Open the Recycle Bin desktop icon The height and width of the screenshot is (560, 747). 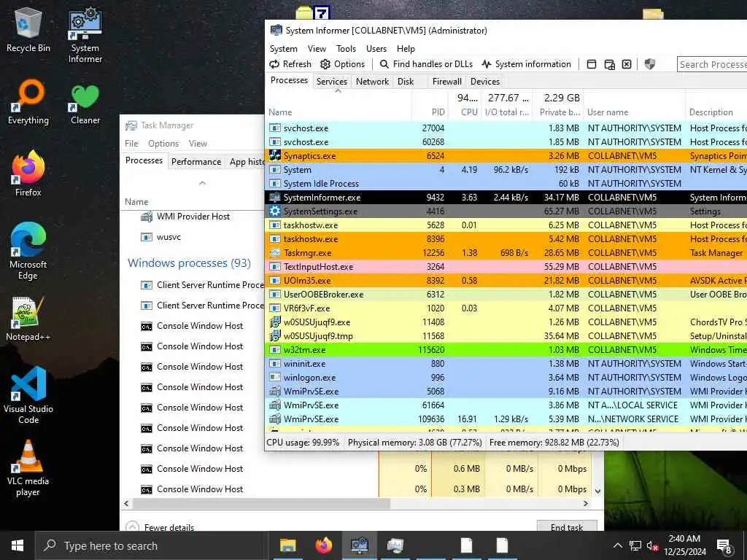[28, 29]
